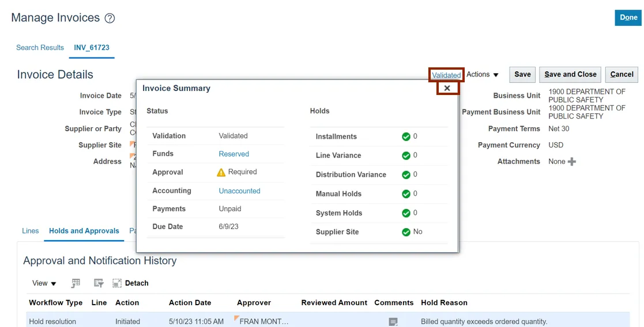Switch to the Search Results tab
Viewport: 644px width, 327px height.
pyautogui.click(x=40, y=48)
